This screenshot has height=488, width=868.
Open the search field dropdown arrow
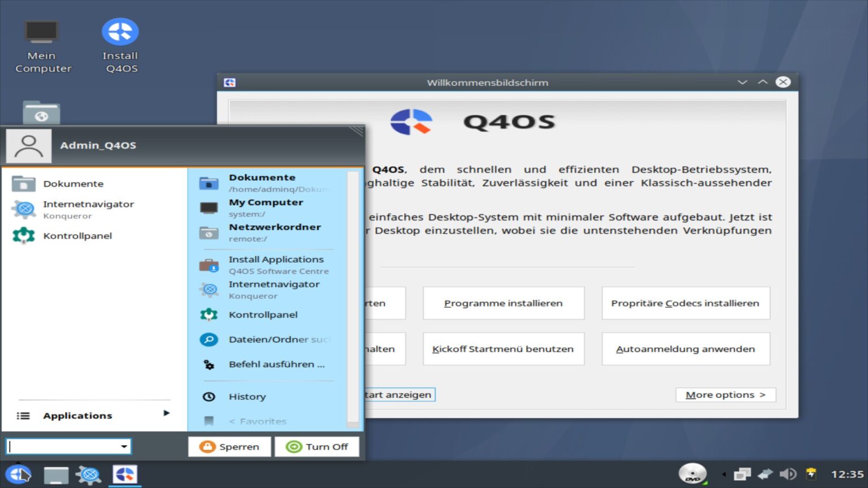[x=124, y=447]
